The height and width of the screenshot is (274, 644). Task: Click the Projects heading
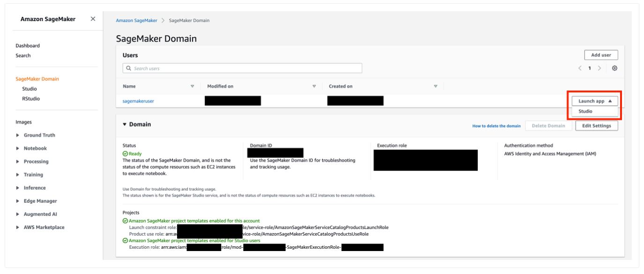[131, 213]
